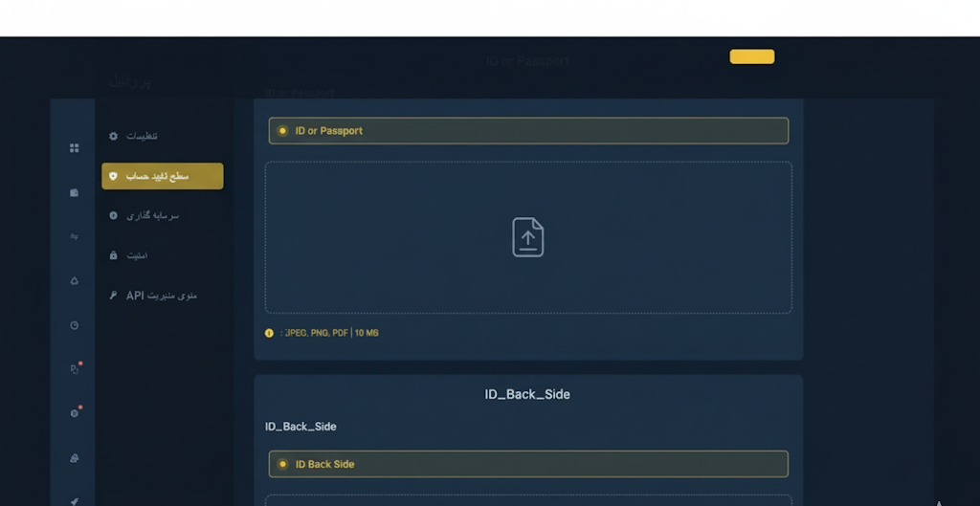Click the ID_Back_Side section heading
The image size is (980, 506).
click(x=527, y=394)
